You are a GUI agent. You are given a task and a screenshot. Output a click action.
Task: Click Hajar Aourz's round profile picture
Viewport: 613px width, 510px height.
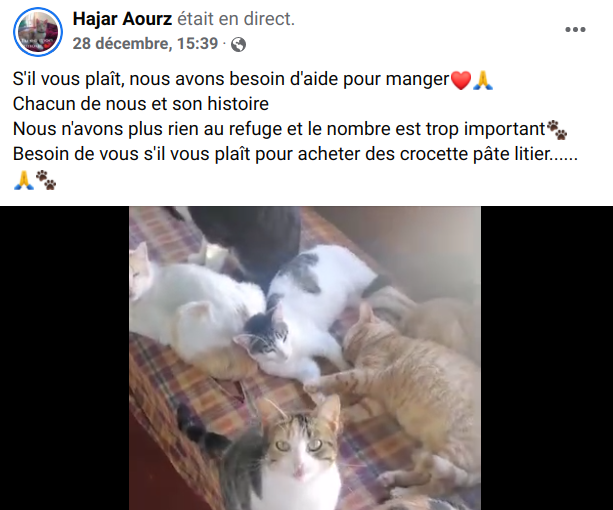point(38,32)
